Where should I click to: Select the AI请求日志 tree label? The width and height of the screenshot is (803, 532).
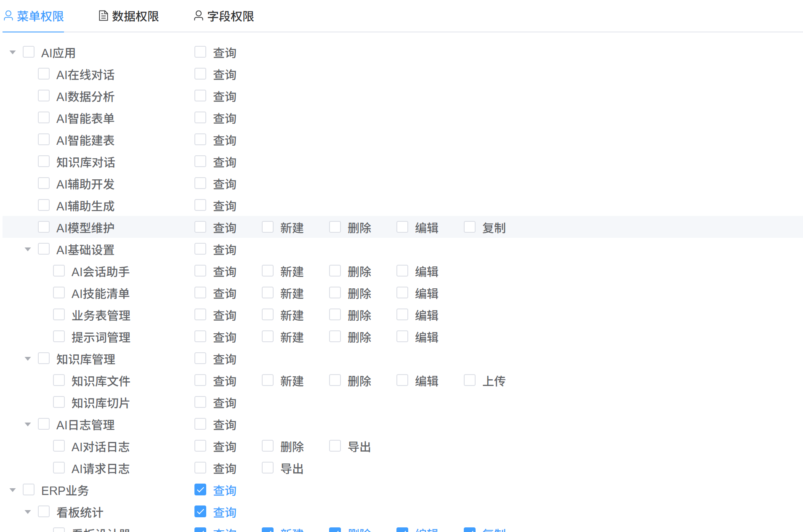click(x=101, y=469)
